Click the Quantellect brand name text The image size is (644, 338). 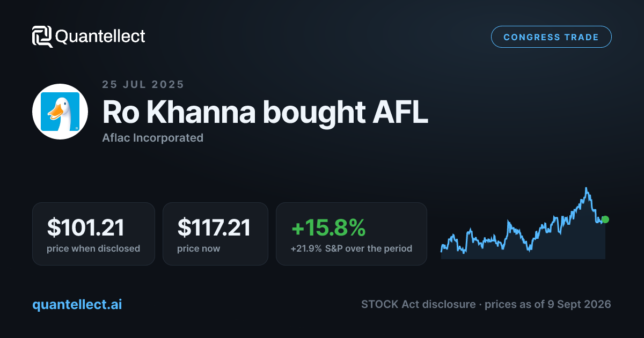coord(100,36)
